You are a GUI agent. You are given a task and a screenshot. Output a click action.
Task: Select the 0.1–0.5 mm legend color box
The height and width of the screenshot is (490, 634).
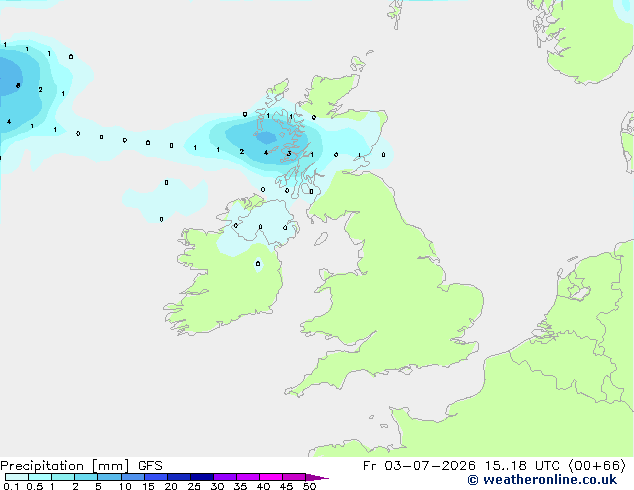point(17,477)
